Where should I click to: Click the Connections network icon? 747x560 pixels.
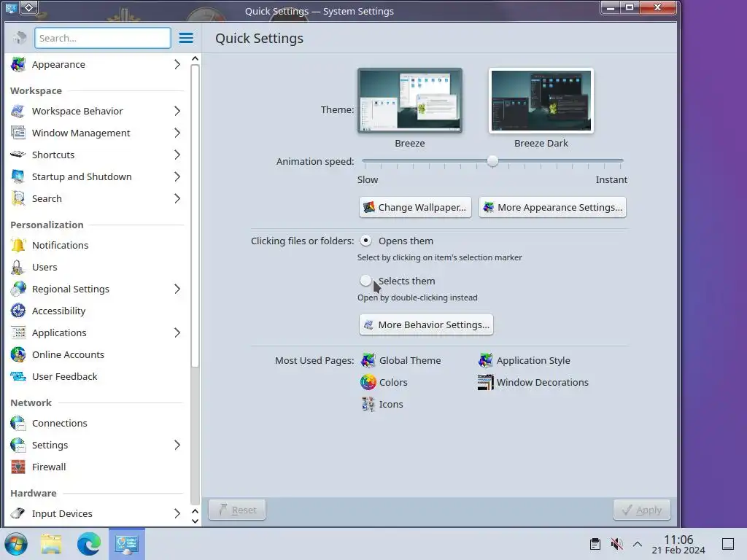coord(18,424)
